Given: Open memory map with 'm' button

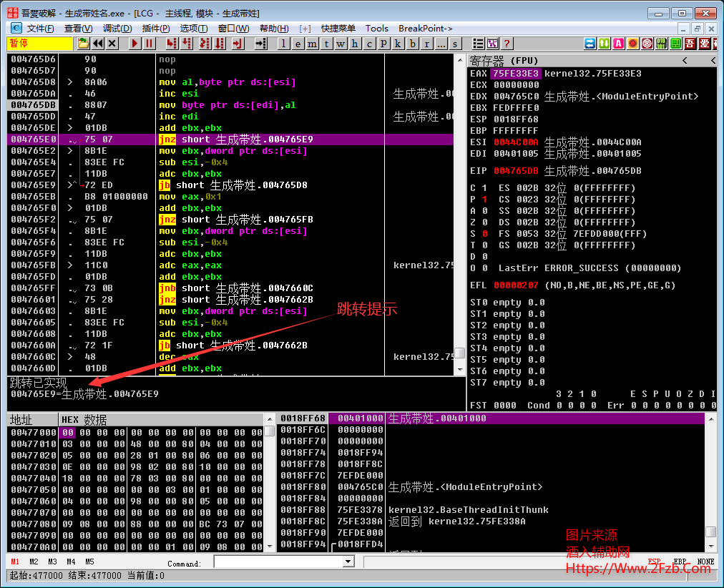Looking at the screenshot, I should 313,44.
